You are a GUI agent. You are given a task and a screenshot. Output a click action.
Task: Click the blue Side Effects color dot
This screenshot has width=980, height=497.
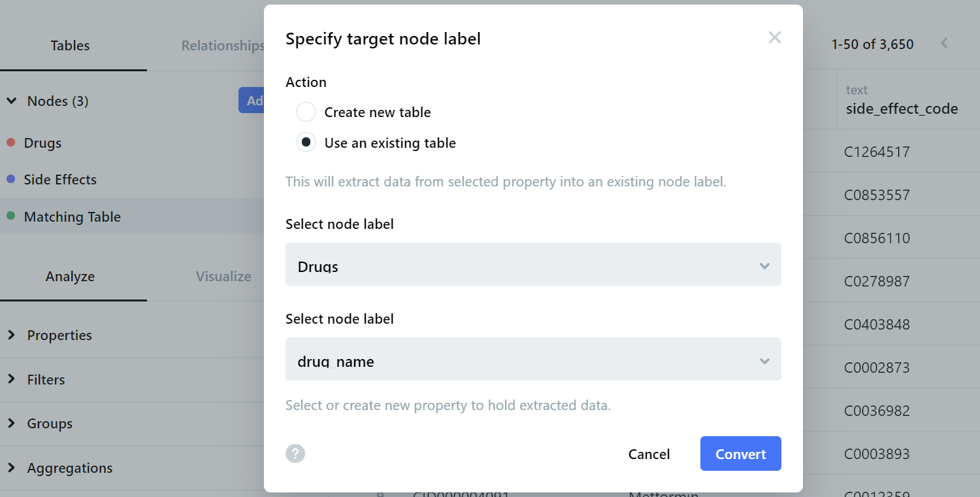(x=10, y=179)
